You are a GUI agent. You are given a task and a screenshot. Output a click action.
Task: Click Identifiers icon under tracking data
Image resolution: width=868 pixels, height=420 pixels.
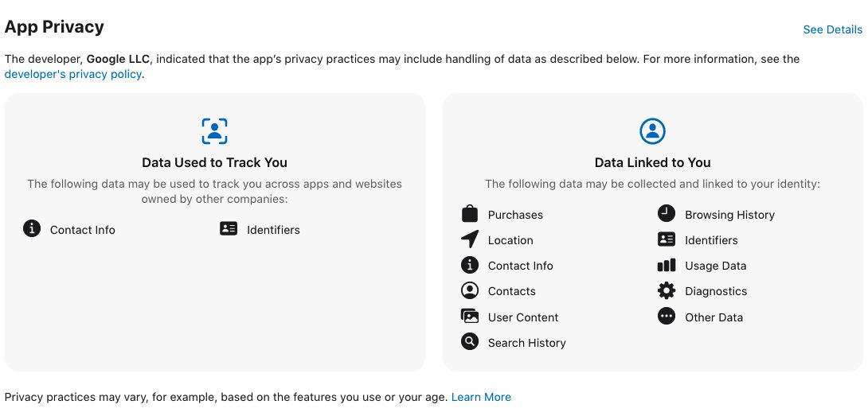(228, 228)
